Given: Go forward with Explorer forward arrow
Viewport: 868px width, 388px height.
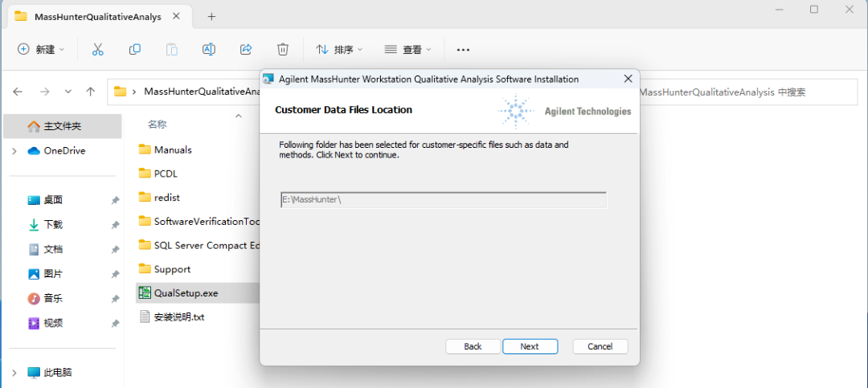Looking at the screenshot, I should tap(45, 92).
